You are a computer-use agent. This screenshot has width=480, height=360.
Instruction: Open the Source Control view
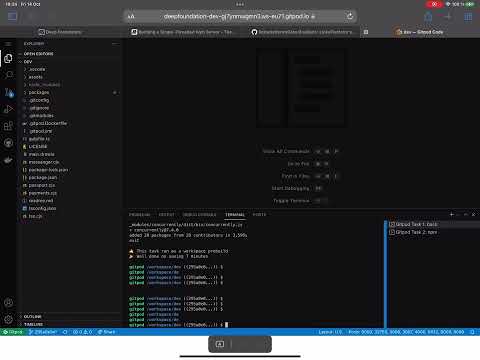pyautogui.click(x=8, y=92)
